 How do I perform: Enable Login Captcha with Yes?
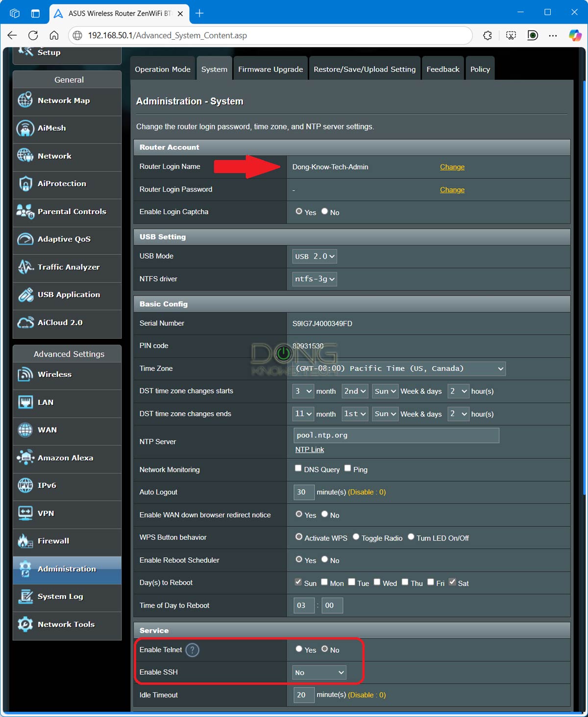click(x=299, y=211)
